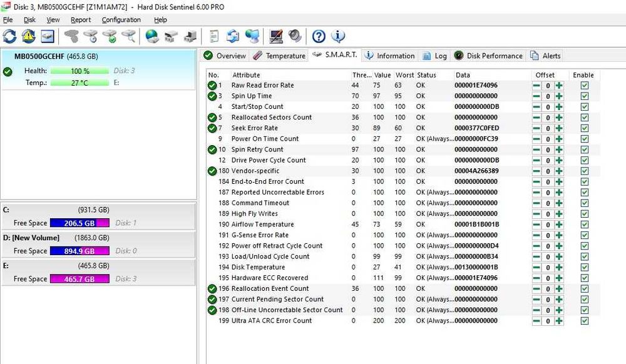The image size is (626, 364).
Task: Click the globe with disk toolbar icon
Action: point(151,36)
